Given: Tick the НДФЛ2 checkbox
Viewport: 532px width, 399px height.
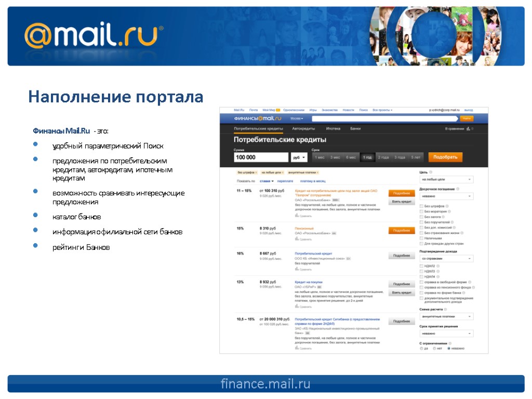Looking at the screenshot, I should point(422,266).
